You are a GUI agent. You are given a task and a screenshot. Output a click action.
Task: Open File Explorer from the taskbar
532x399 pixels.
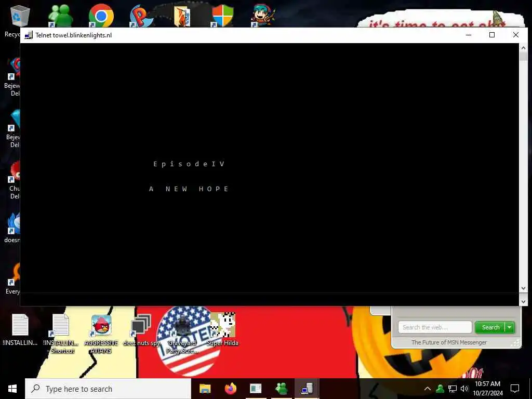click(205, 389)
